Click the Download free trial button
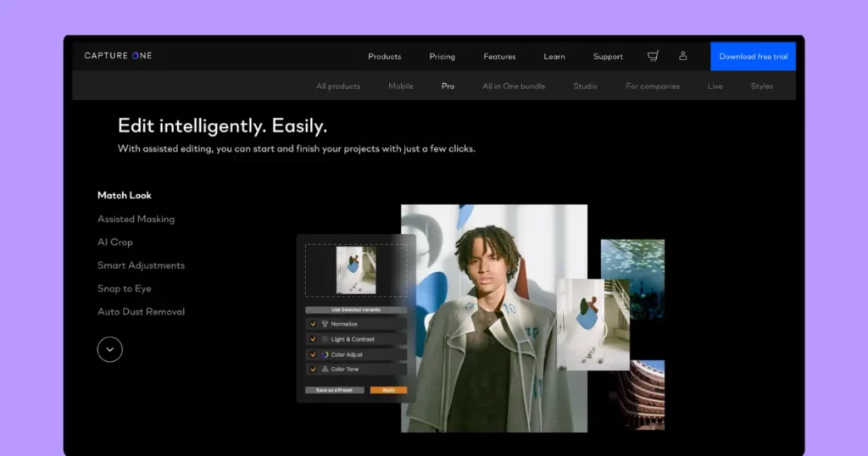This screenshot has width=868, height=456. pyautogui.click(x=753, y=57)
